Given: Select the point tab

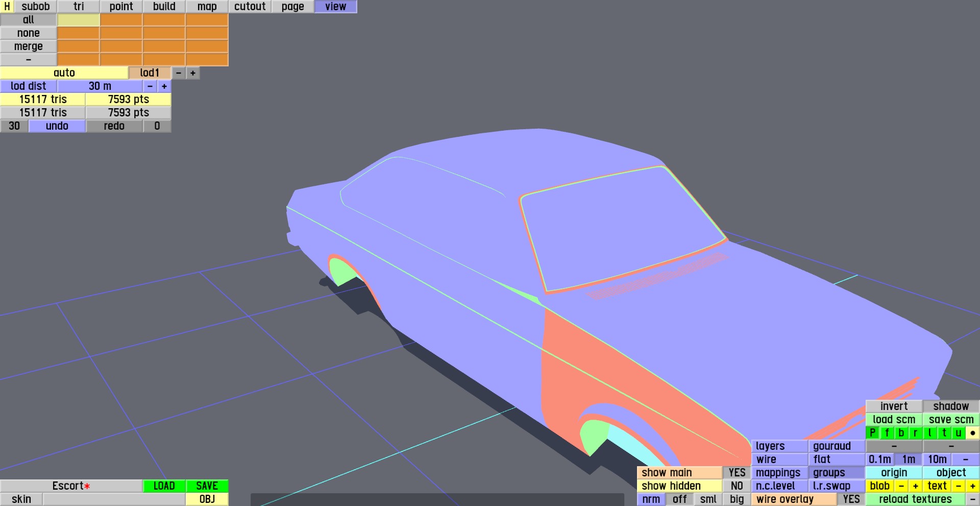Looking at the screenshot, I should pos(121,7).
